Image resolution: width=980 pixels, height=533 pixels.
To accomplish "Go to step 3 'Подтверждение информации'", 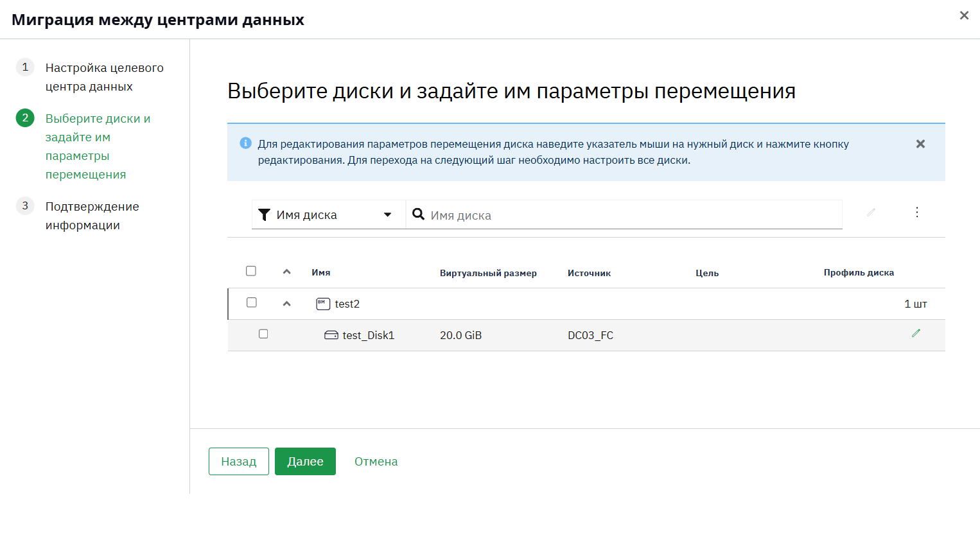I will point(92,216).
